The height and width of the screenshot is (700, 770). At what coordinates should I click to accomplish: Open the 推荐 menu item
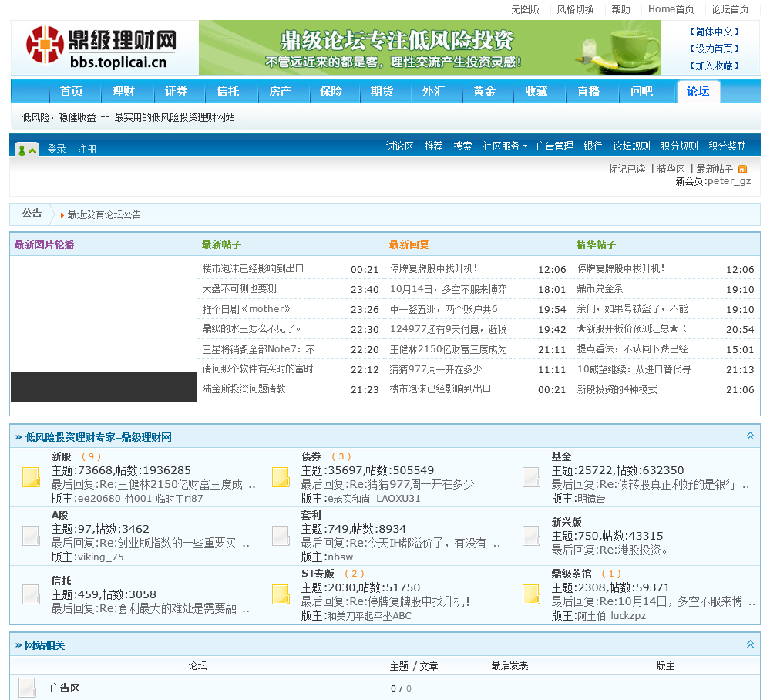[x=434, y=146]
